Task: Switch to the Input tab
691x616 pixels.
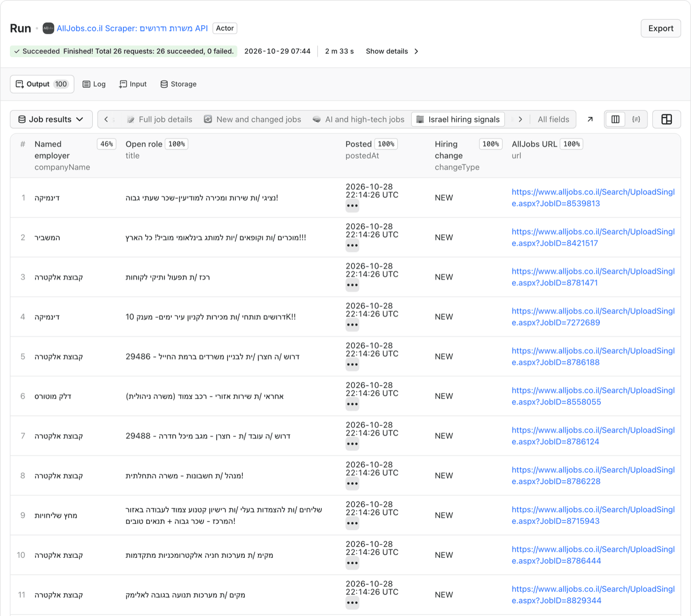Action: tap(133, 84)
